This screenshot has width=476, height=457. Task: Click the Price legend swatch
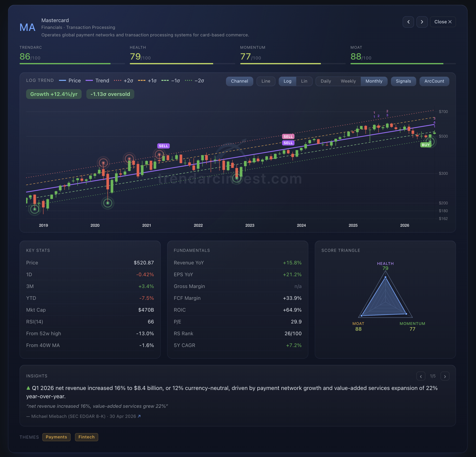tap(63, 81)
